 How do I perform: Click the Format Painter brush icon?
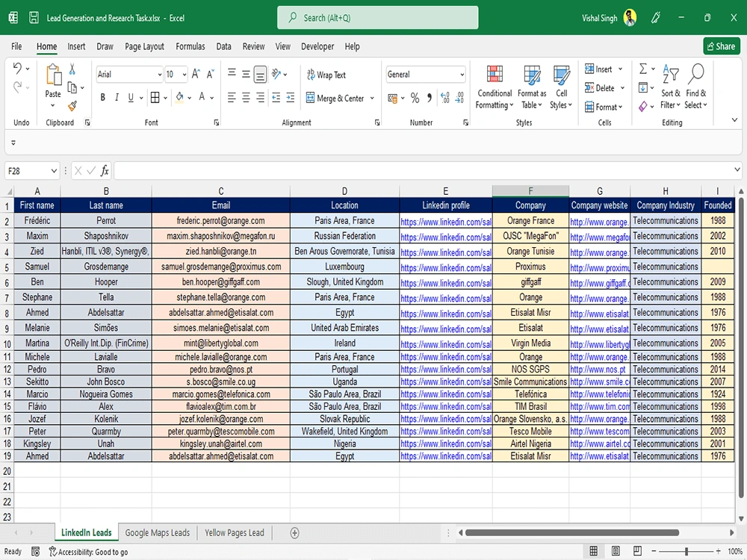coord(72,106)
